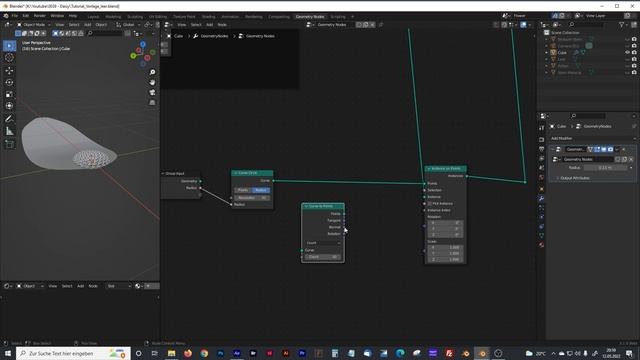Image resolution: width=640 pixels, height=360 pixels.
Task: Open Firefox from the taskbar
Action: click(x=188, y=353)
